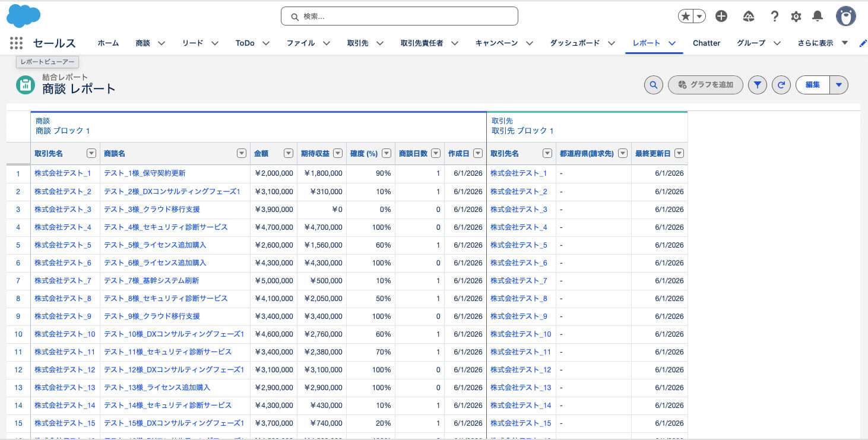Open 株式会社テスト_12 in 取引先 block
Image resolution: width=868 pixels, height=440 pixels.
pyautogui.click(x=521, y=369)
